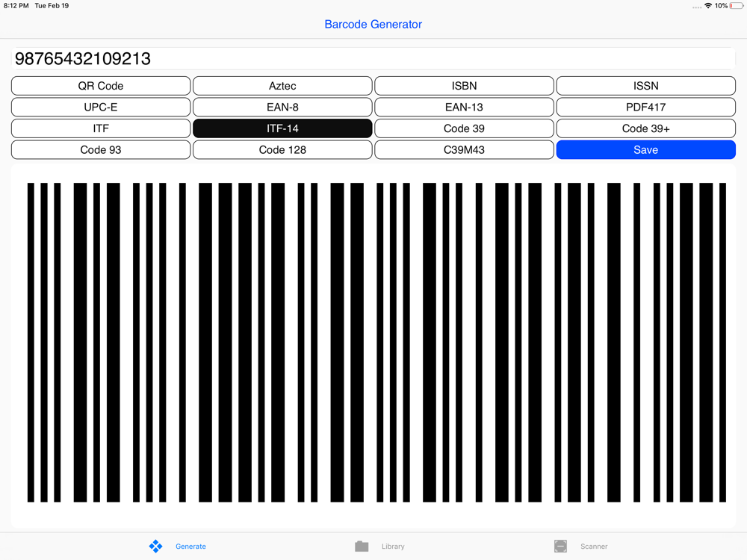Save the generated barcode
747x560 pixels.
click(646, 149)
